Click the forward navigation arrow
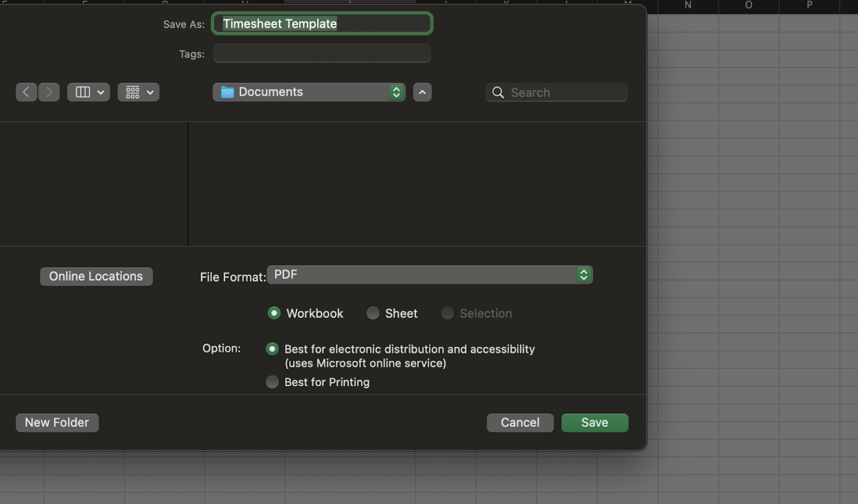Screen dimensions: 858x504 tap(49, 92)
